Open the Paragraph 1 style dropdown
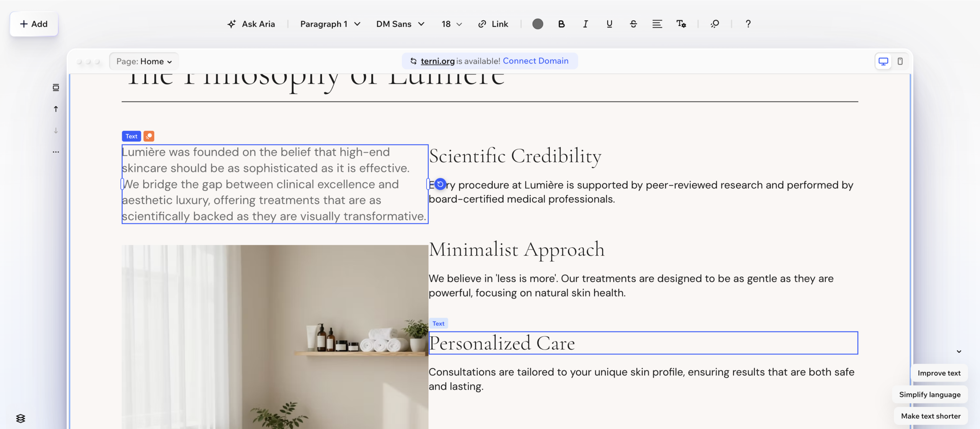The height and width of the screenshot is (429, 980). click(x=330, y=24)
